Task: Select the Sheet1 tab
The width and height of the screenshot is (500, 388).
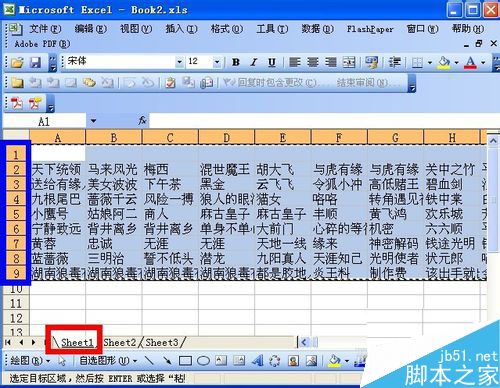Action: 77,342
